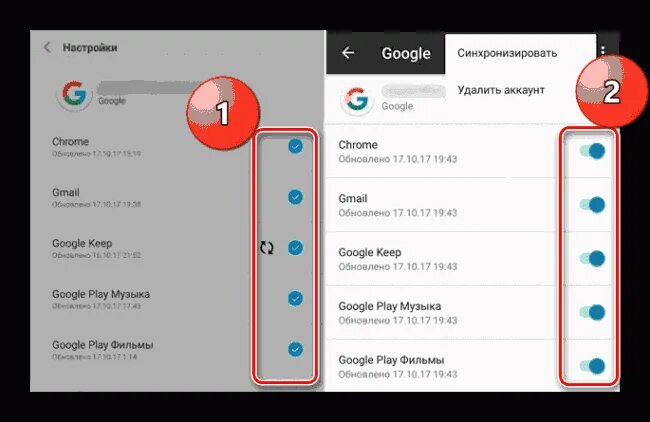Select Google Play Фильмы in left panel
This screenshot has width=650, height=422.
[102, 345]
